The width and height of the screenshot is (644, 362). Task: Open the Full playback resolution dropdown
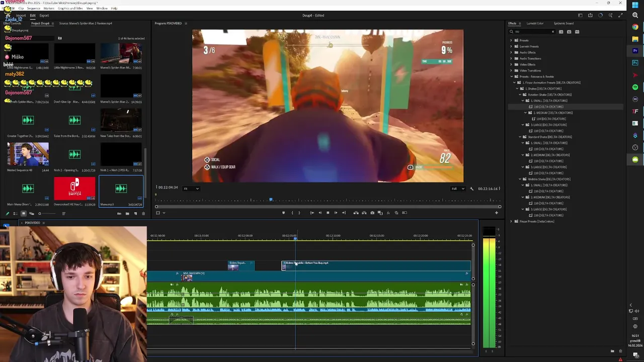point(457,189)
